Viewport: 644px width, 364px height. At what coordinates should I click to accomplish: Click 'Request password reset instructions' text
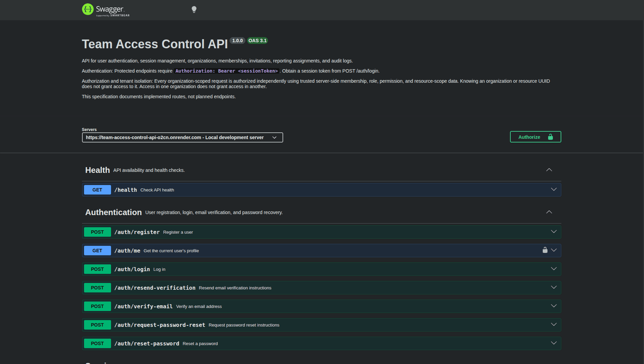(244, 325)
